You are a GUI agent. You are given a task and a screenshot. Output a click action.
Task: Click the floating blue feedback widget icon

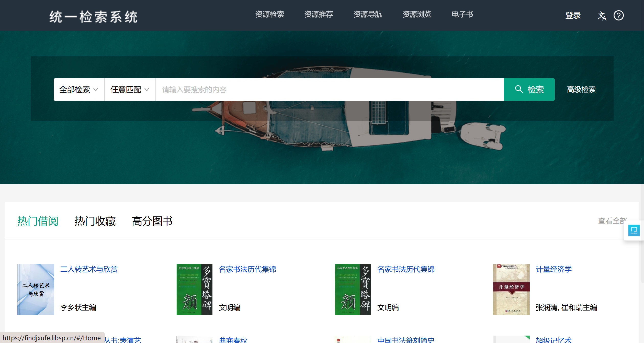pos(634,230)
